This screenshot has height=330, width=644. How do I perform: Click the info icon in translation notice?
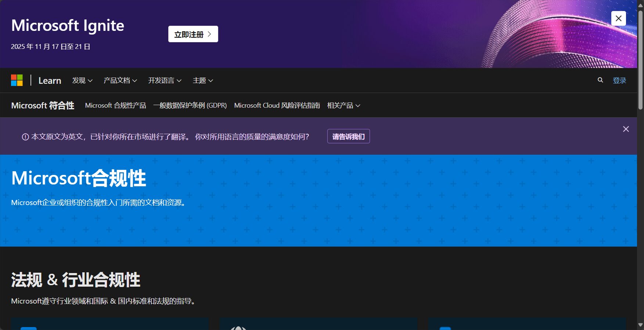(x=25, y=137)
